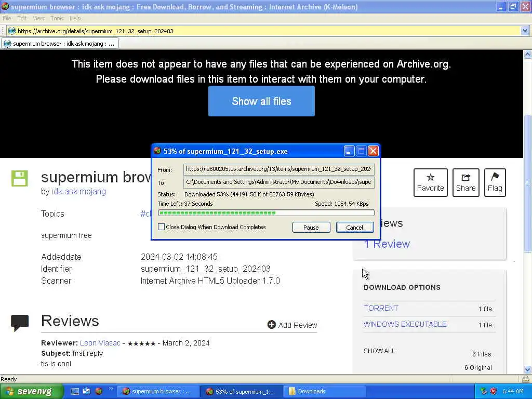
Task: Click the show desktop quick launch icon
Action: click(x=75, y=391)
